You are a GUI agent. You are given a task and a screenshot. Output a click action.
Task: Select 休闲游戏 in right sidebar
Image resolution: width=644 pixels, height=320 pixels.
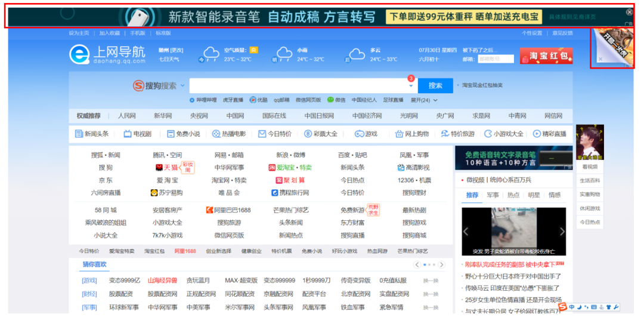[x=590, y=208]
